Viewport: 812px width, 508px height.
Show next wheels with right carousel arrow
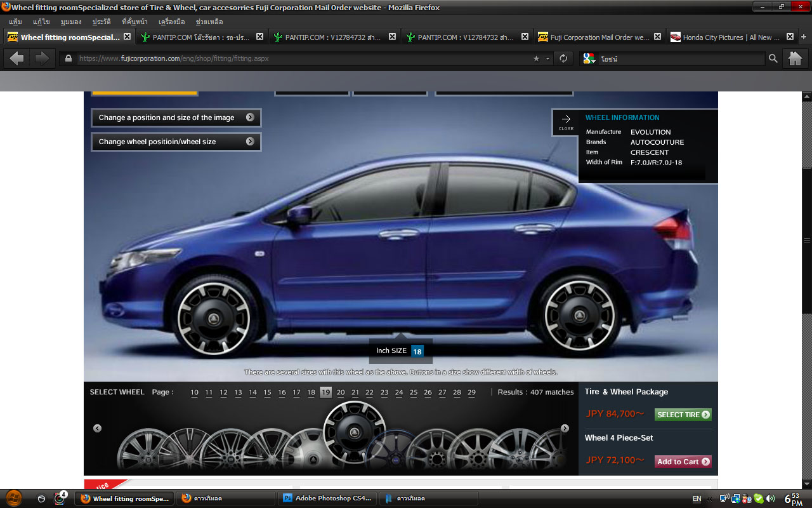tap(565, 428)
